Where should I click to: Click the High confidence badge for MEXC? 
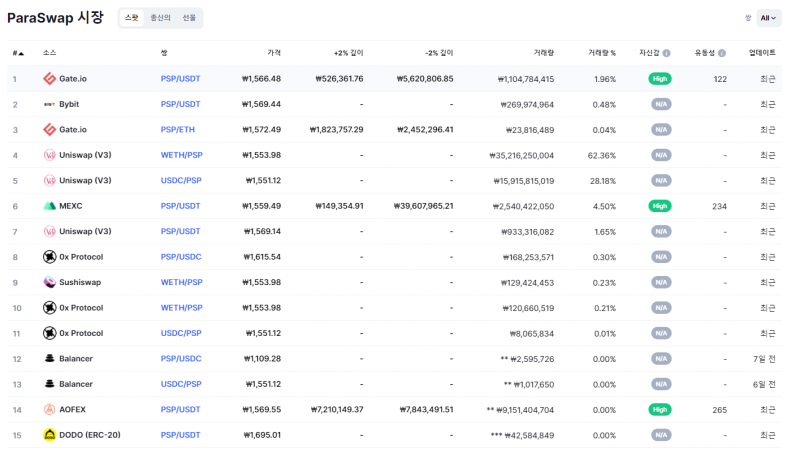pyautogui.click(x=659, y=206)
